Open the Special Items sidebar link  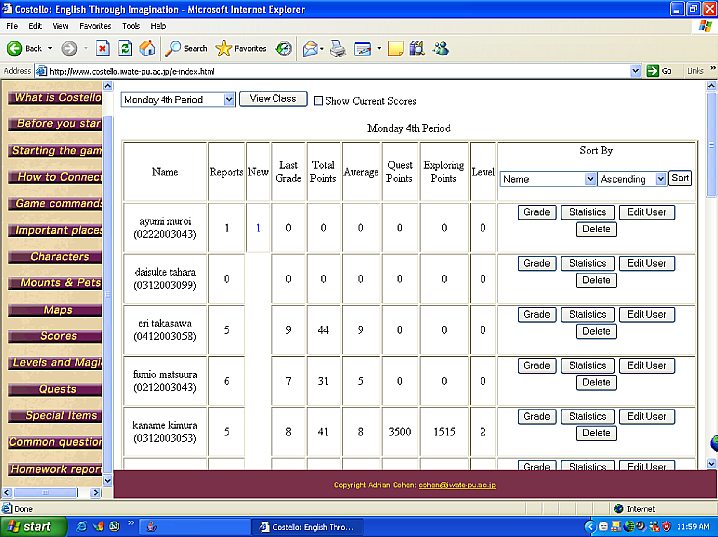(x=55, y=415)
